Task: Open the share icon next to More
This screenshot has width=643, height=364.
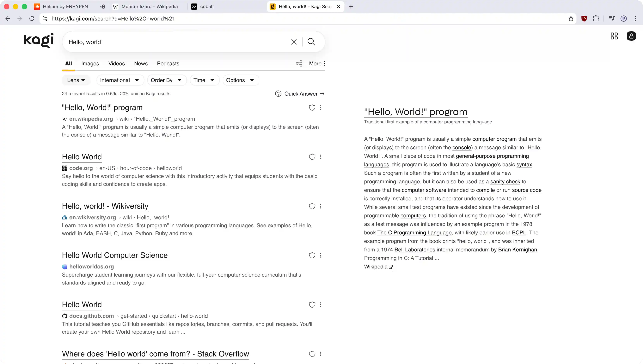Action: point(299,63)
